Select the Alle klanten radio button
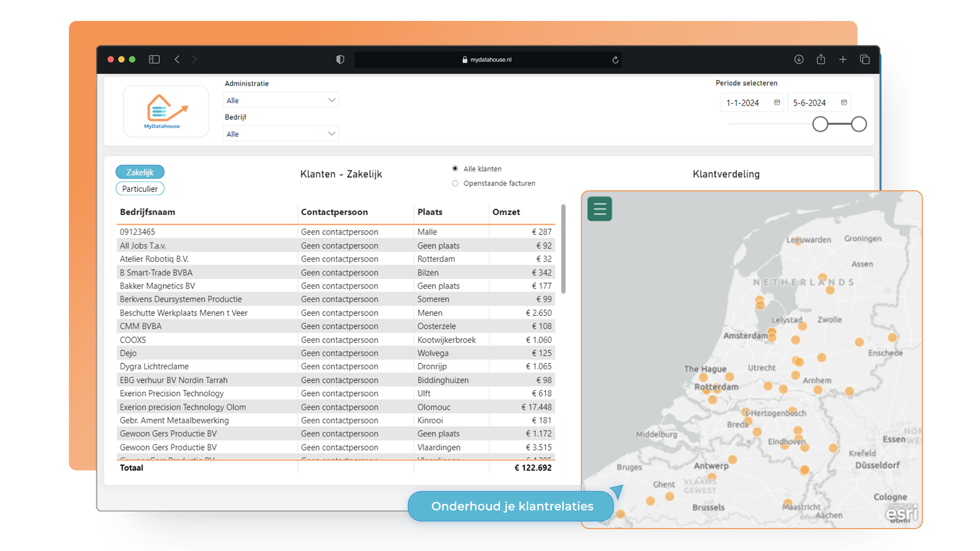The height and width of the screenshot is (551, 980). click(x=455, y=168)
